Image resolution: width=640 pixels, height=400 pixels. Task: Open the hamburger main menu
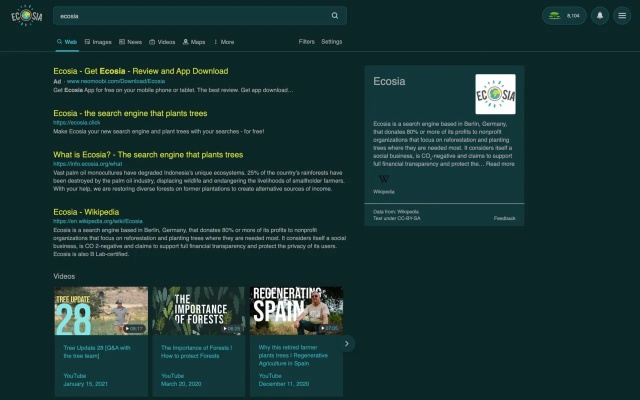click(x=622, y=16)
